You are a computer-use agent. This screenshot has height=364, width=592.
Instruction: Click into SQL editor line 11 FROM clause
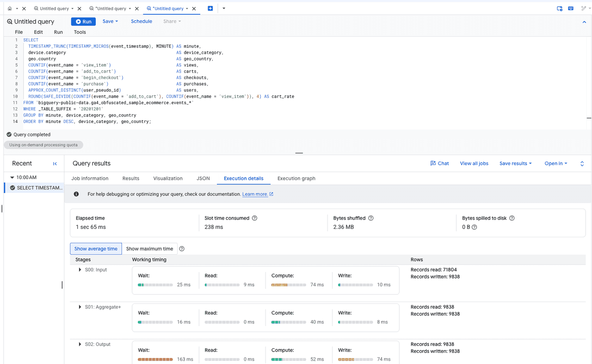109,103
